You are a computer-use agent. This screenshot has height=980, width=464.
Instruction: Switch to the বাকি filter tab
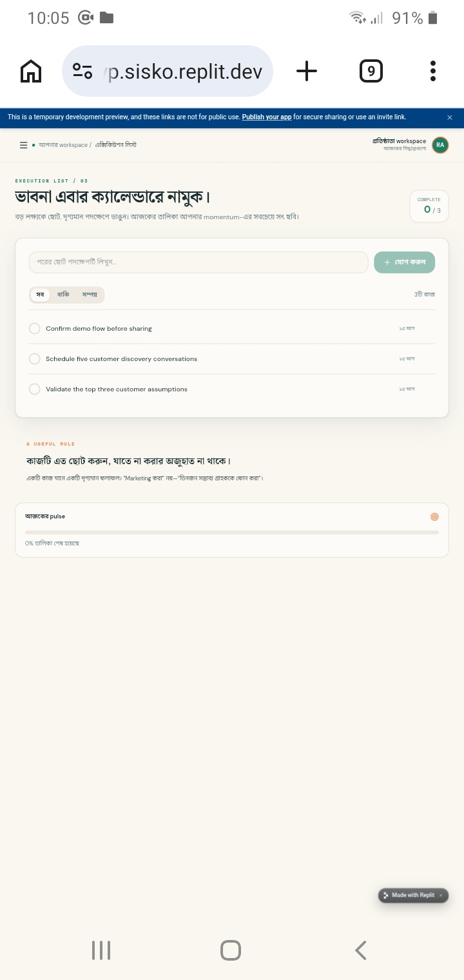tap(63, 295)
